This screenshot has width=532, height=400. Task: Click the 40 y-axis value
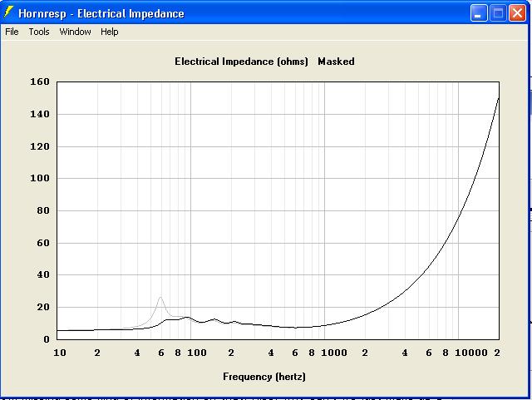point(43,274)
